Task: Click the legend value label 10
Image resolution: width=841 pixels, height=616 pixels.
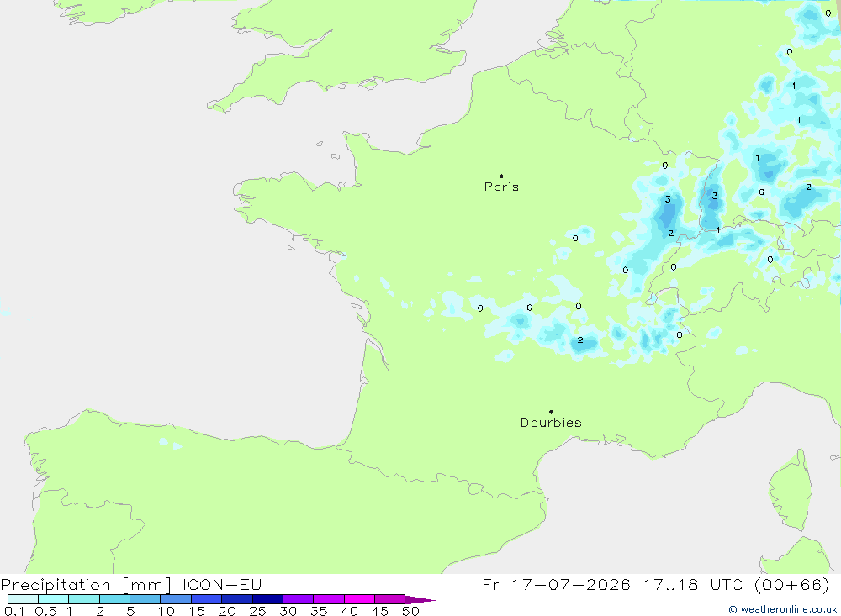Action: coord(167,611)
